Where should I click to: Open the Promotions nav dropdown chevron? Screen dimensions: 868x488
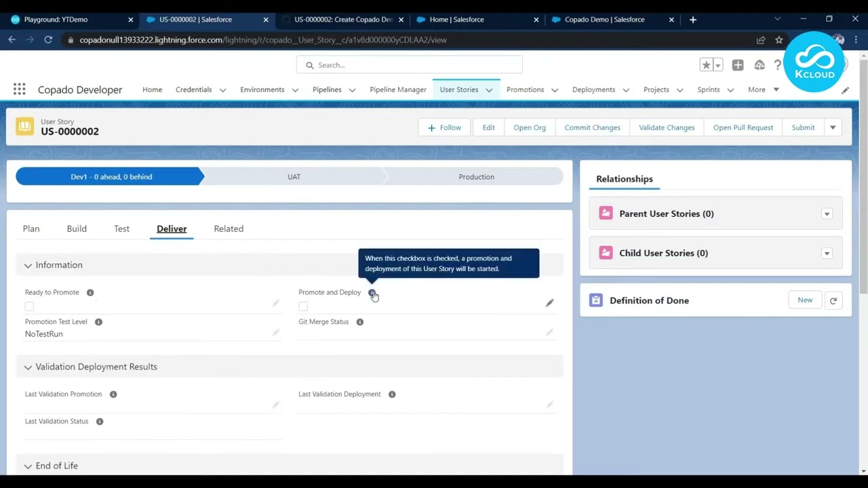[555, 90]
